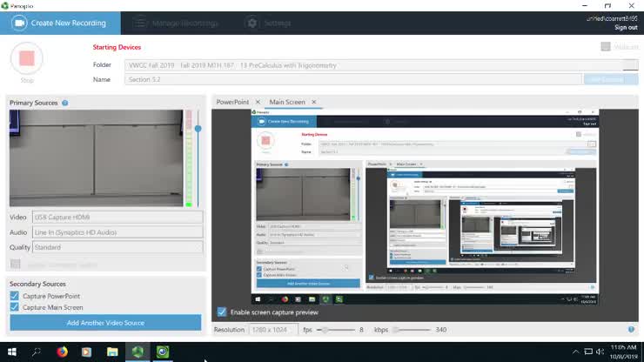Close the PowerPoint preview tab
The height and width of the screenshot is (362, 644).
pyautogui.click(x=258, y=103)
